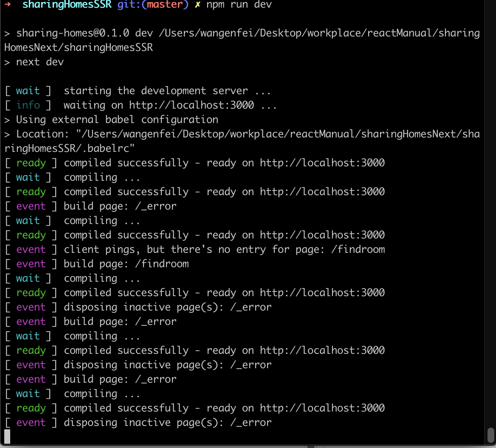Click 'Using external babel configuration' line
496x448 pixels.
coord(111,120)
